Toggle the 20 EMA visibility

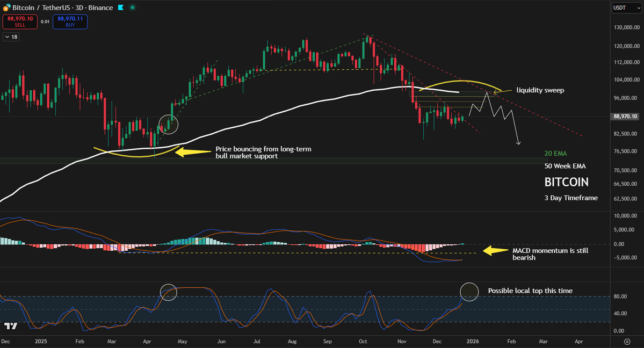555,153
